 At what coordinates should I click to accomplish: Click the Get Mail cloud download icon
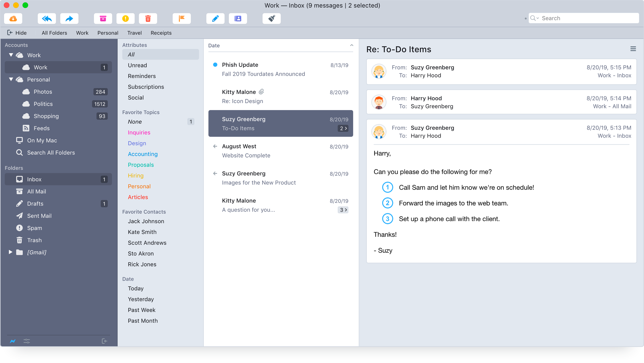tap(13, 18)
